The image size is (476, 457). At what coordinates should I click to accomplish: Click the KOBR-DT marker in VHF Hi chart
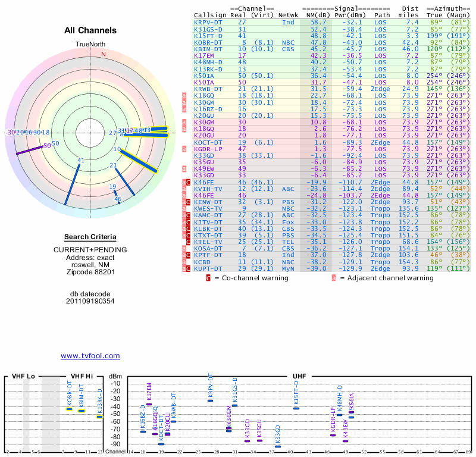(x=70, y=409)
